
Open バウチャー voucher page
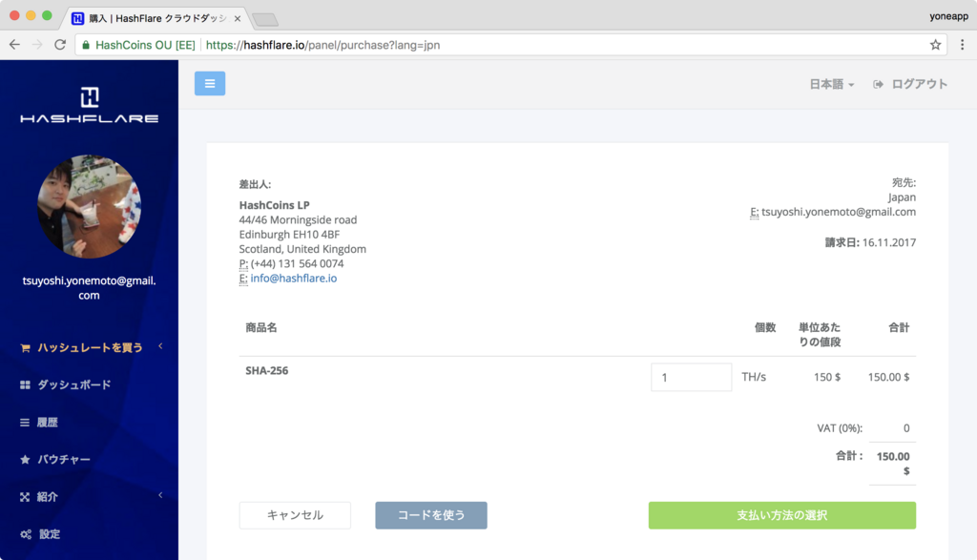[64, 460]
